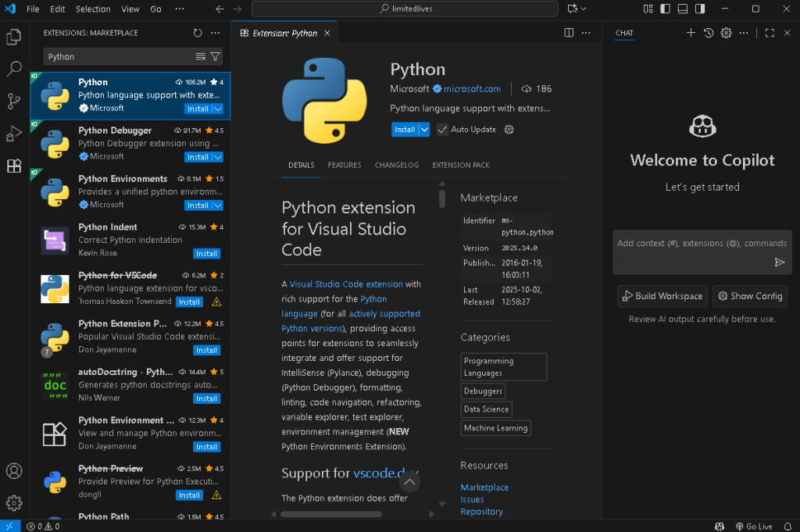The image size is (800, 532).
Task: Open the Search view in activity bar
Action: (x=13, y=69)
